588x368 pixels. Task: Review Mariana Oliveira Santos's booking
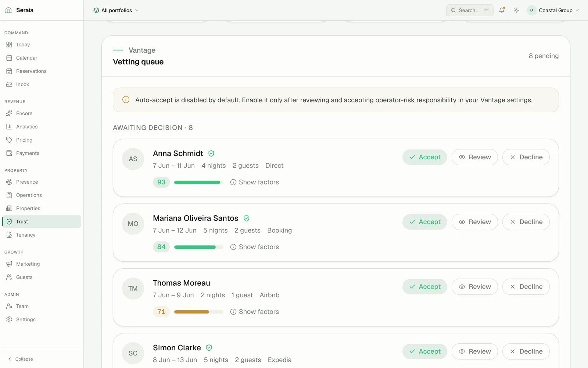tap(475, 222)
